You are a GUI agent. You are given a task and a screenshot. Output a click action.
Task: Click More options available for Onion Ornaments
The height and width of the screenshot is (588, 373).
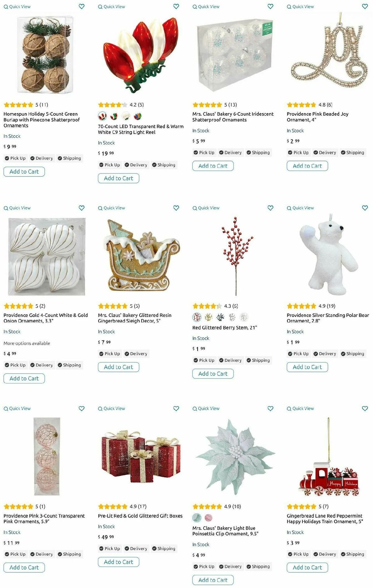coord(27,343)
